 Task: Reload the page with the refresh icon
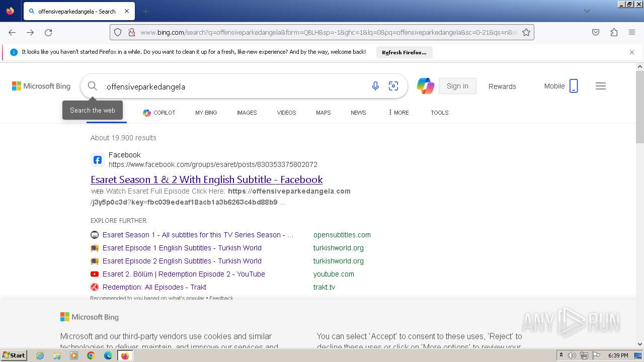pos(48,32)
